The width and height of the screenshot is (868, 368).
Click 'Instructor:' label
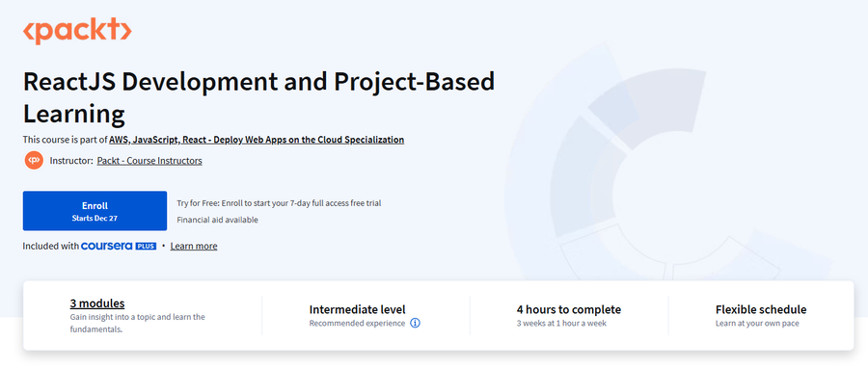71,161
